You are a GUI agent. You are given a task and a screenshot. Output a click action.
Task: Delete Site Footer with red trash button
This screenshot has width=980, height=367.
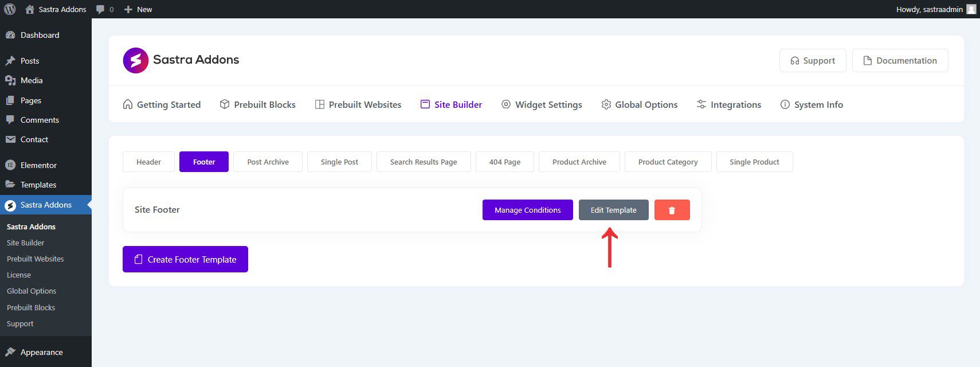click(672, 210)
